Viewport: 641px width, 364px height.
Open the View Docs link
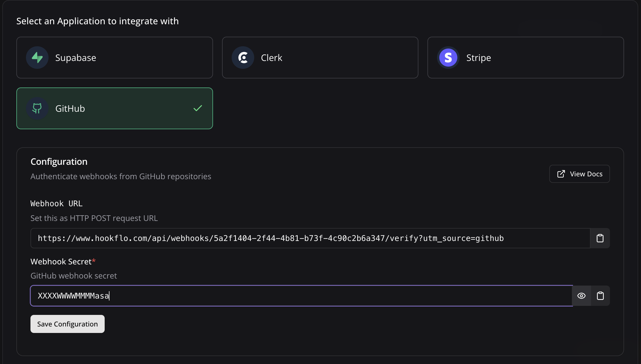click(x=579, y=174)
